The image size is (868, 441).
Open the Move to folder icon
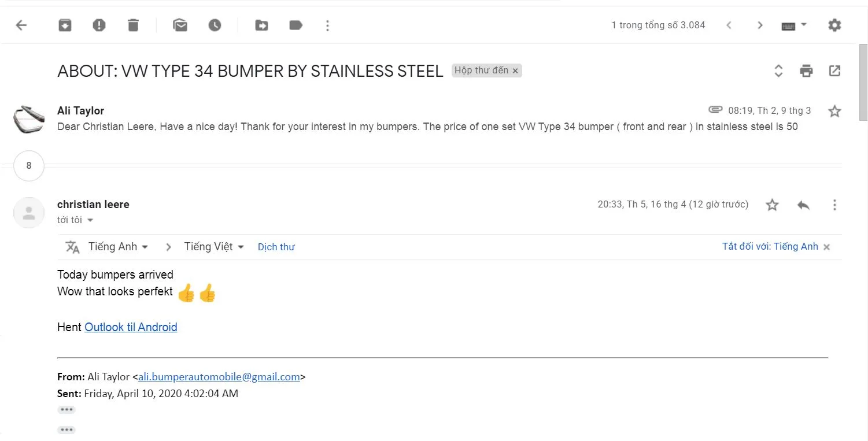(261, 25)
